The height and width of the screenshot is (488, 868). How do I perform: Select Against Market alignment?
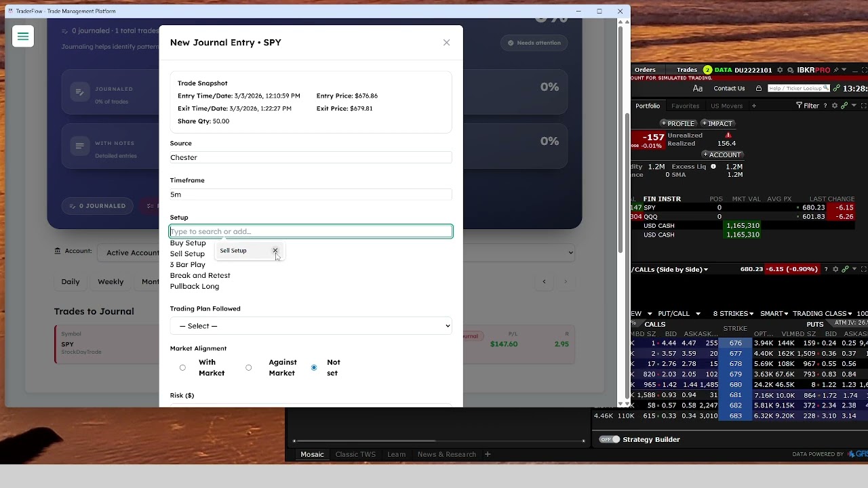point(249,367)
